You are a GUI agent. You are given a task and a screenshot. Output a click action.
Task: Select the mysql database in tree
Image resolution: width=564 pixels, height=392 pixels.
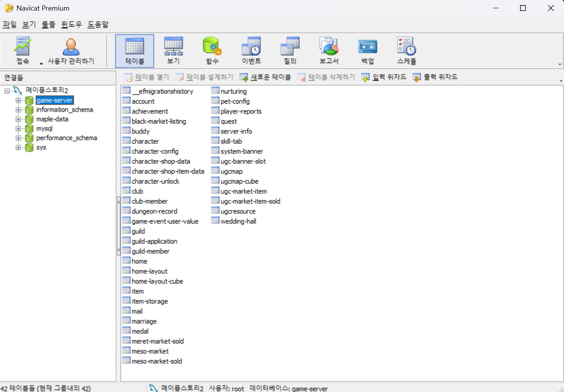coord(44,129)
